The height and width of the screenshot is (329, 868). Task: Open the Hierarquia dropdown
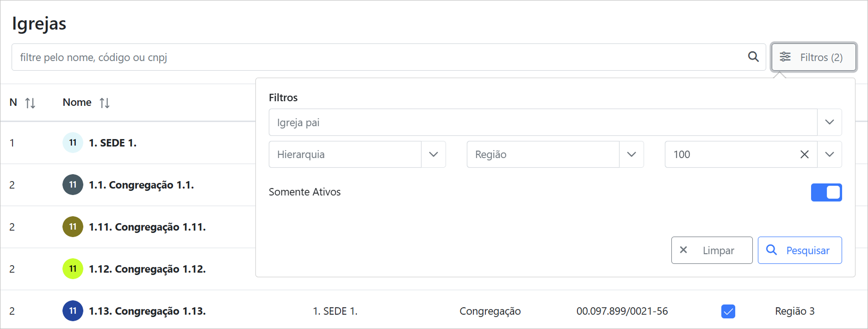(433, 154)
